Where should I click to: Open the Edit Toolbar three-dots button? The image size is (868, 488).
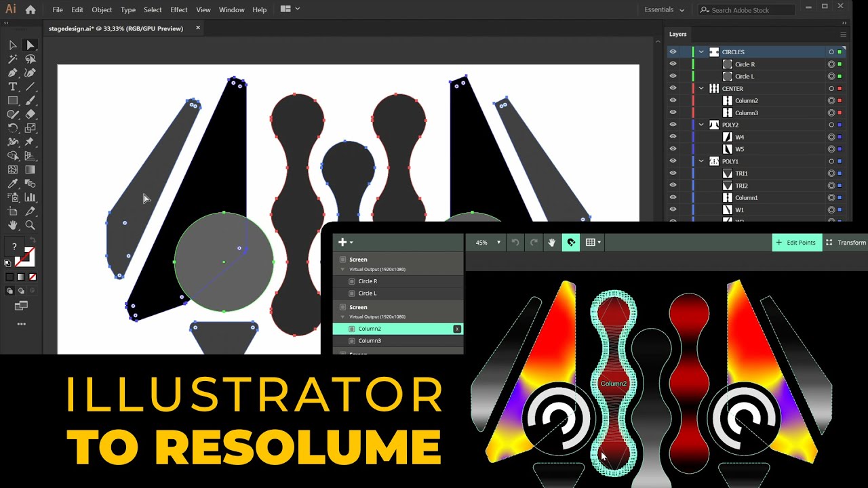(21, 324)
